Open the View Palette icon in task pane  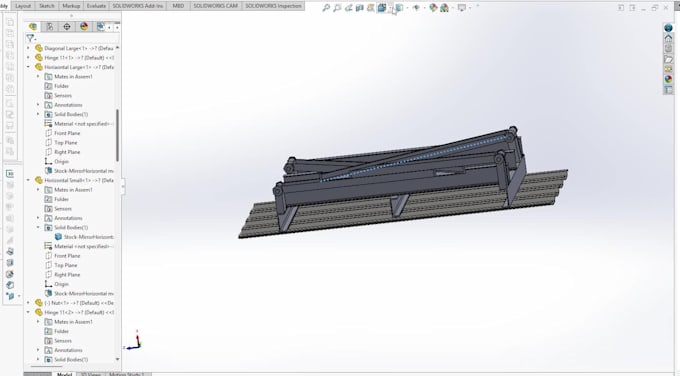[x=668, y=69]
